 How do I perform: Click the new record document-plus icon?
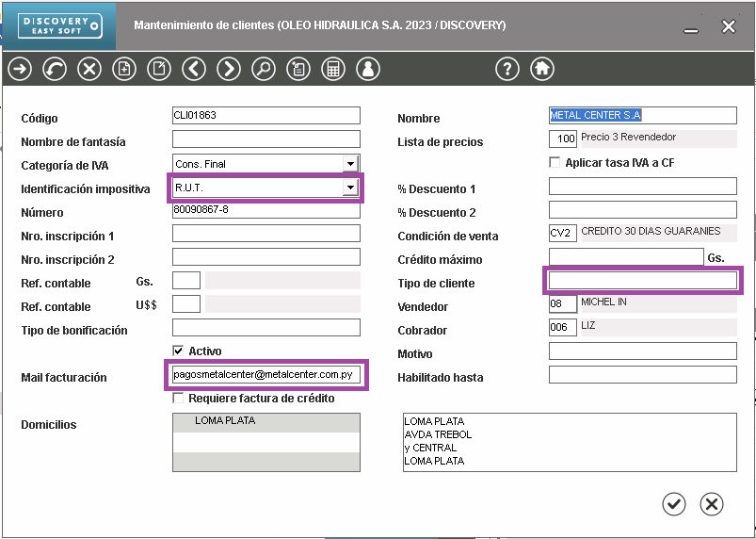[124, 69]
